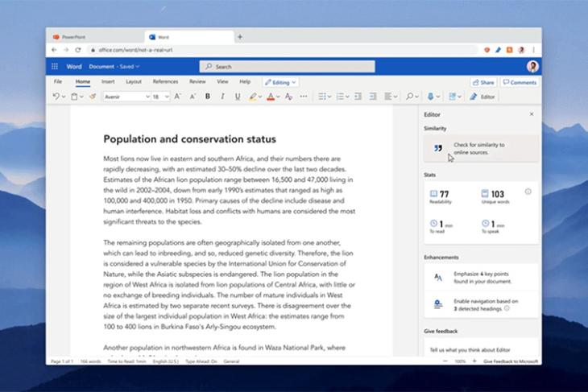This screenshot has width=588, height=392.
Task: Click Emphasize 4 key points suggestion
Action: click(x=482, y=278)
